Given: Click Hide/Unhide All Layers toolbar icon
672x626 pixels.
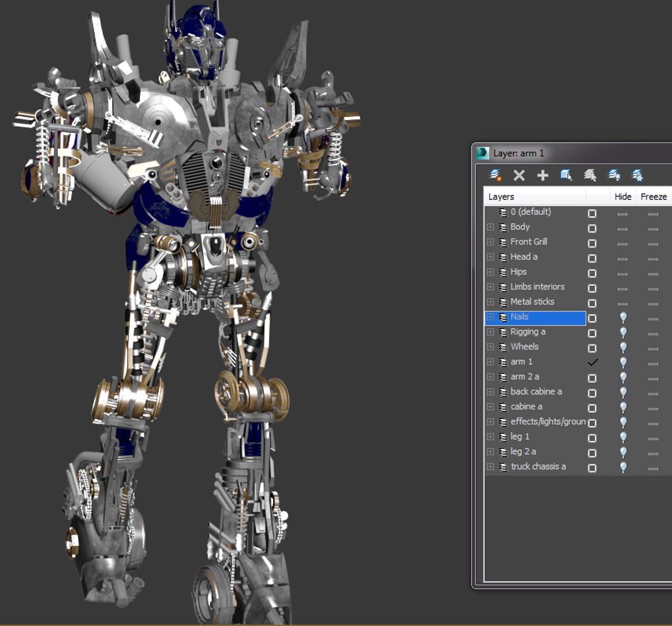Looking at the screenshot, I should (x=613, y=175).
